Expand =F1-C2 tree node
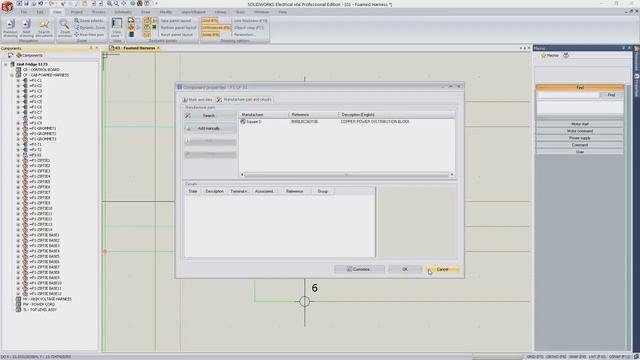 coord(18,86)
